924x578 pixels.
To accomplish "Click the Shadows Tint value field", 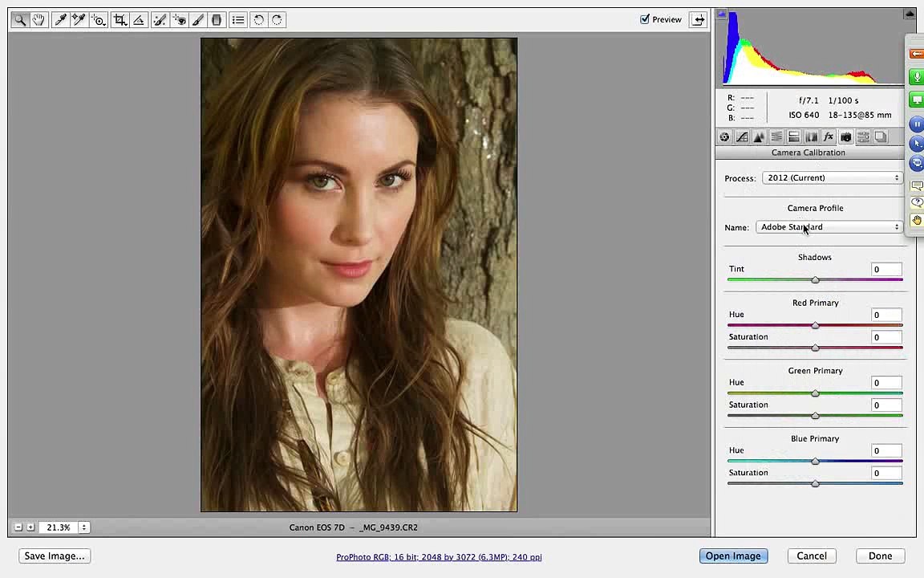I will pos(886,270).
